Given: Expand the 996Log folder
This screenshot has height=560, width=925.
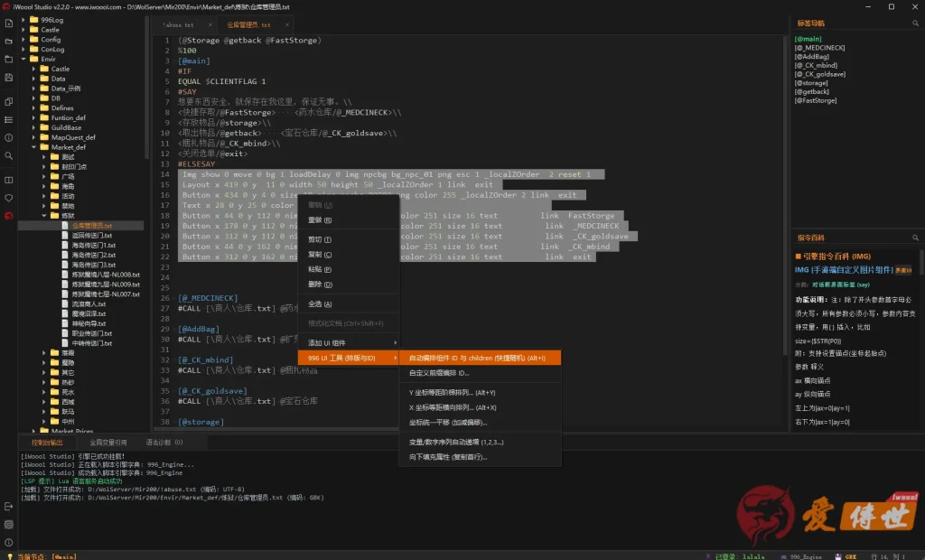Looking at the screenshot, I should coord(23,20).
